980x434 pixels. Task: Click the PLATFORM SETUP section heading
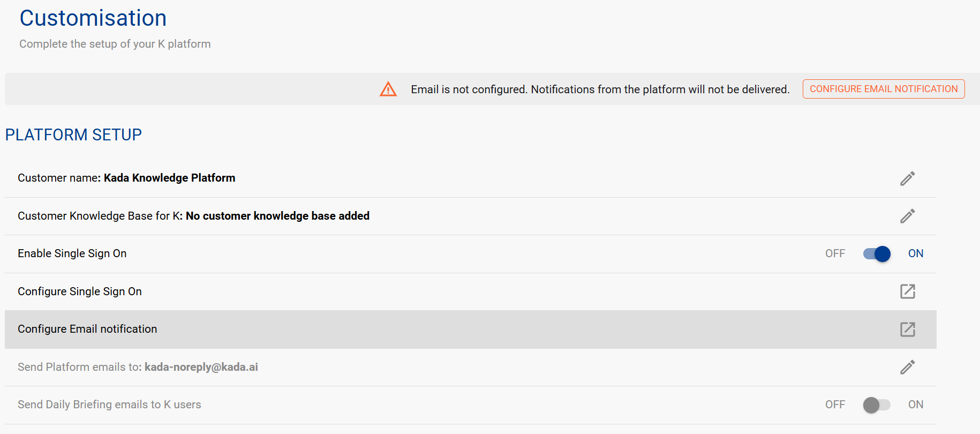[73, 134]
